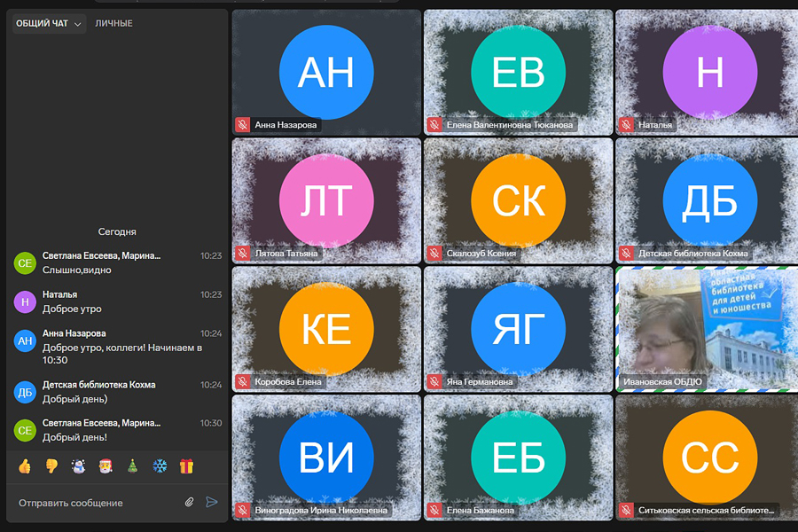Send the snowflake emoji reaction
Screen dimensions: 798x532
pos(160,465)
